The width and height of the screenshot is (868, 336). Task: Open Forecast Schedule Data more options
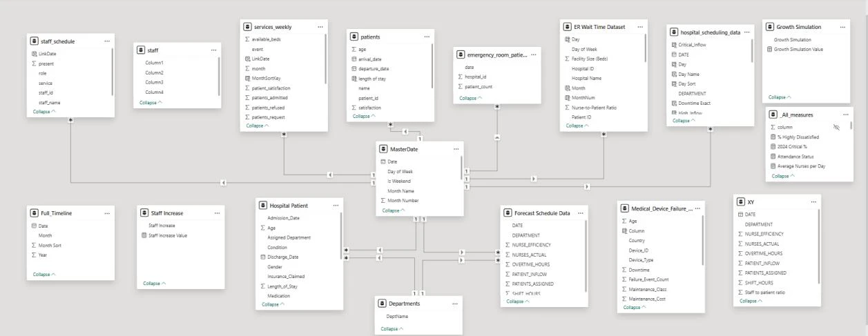581,213
